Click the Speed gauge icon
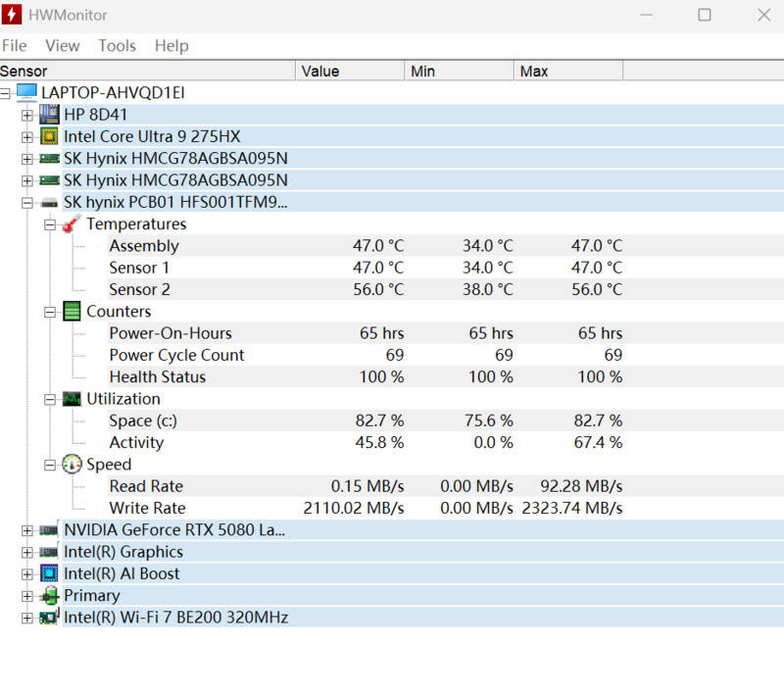This screenshot has width=784, height=696. [x=72, y=465]
